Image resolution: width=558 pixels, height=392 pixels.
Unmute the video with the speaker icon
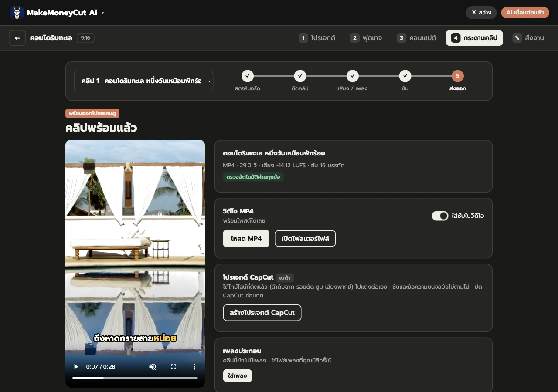(153, 367)
